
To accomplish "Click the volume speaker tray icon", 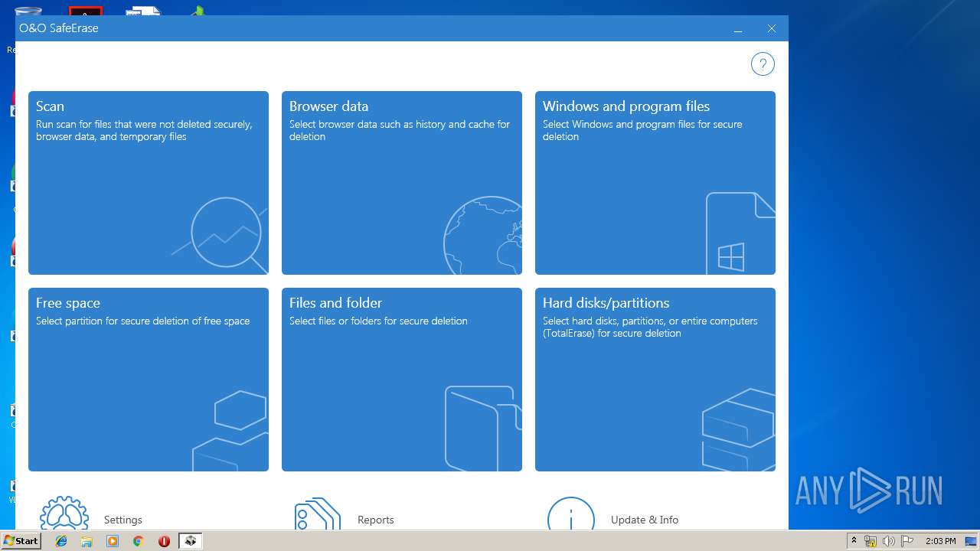I will coord(890,541).
